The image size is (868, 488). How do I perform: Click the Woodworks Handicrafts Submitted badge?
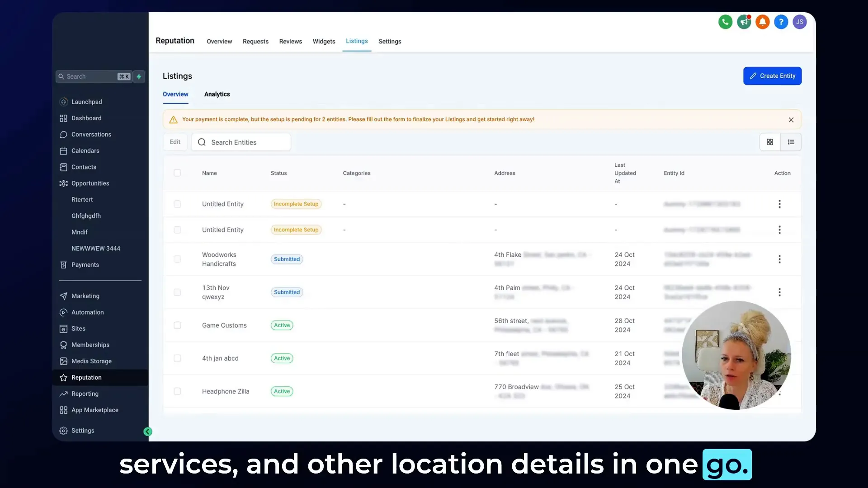pyautogui.click(x=287, y=259)
